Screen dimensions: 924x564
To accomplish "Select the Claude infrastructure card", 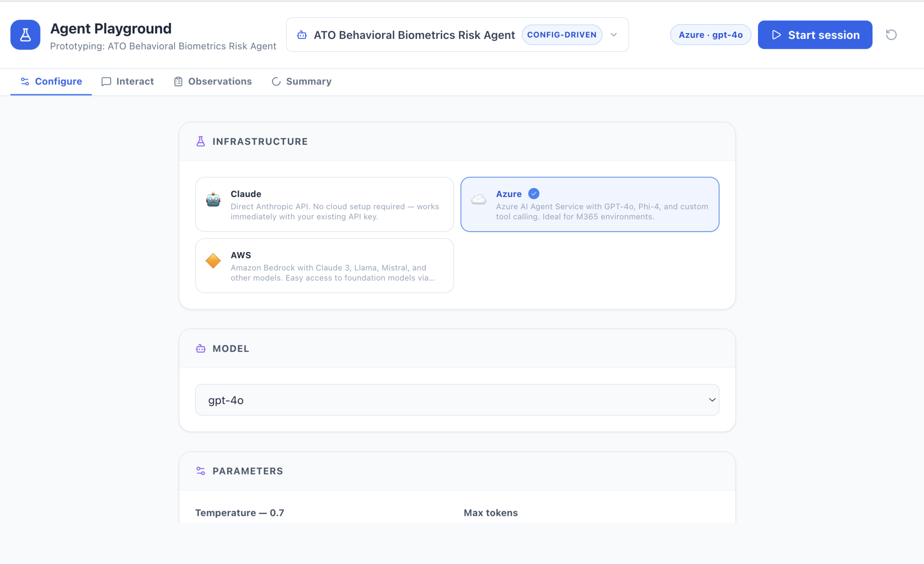I will [324, 204].
